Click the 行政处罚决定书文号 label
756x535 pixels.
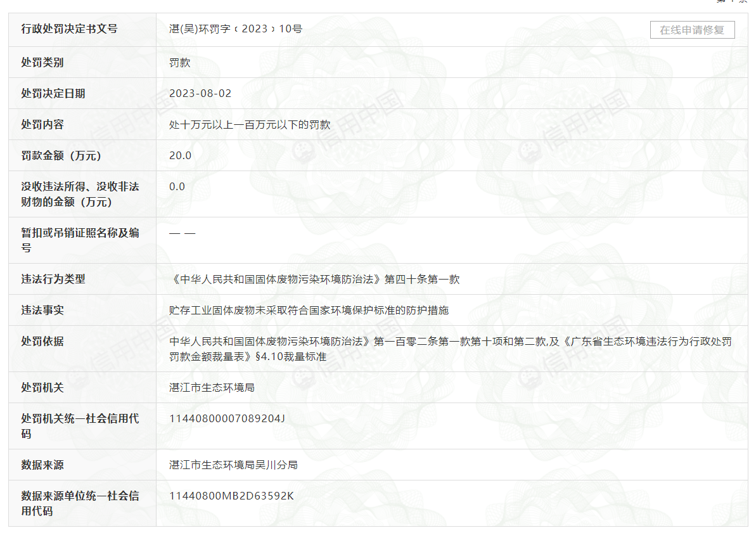point(70,29)
